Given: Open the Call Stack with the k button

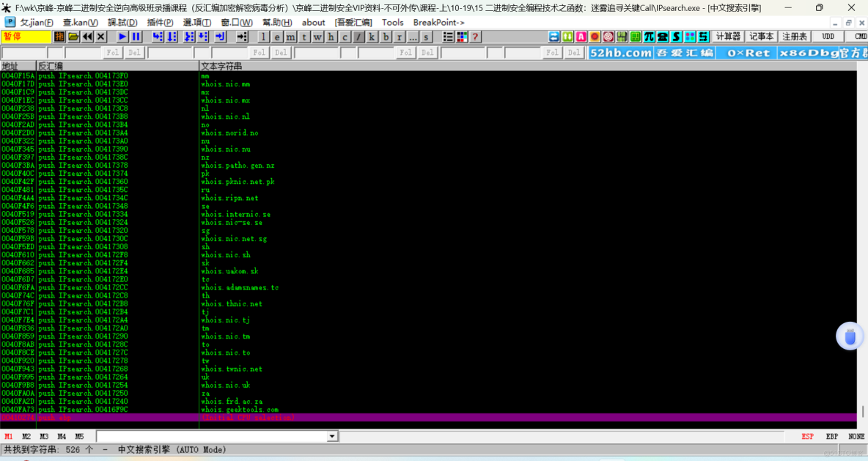Looking at the screenshot, I should (x=372, y=37).
